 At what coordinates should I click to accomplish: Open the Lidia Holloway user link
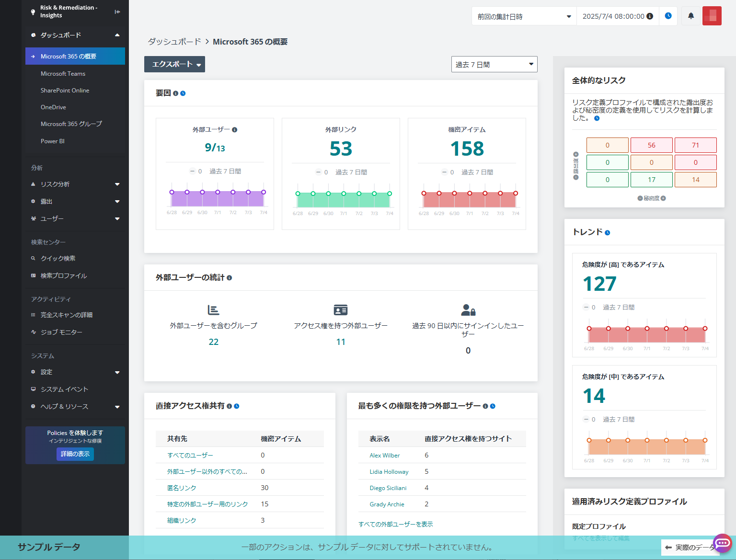point(389,472)
